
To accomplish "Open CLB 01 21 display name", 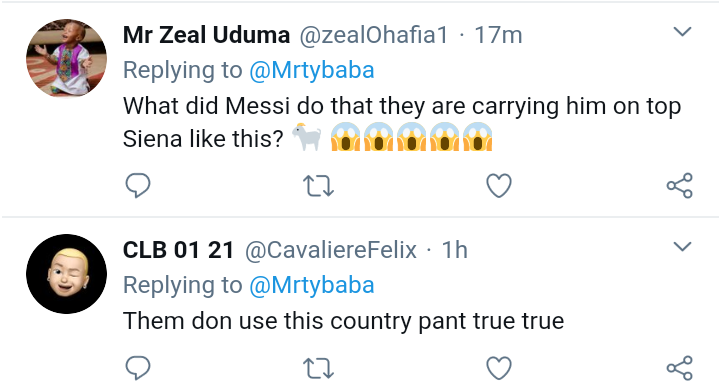I will pyautogui.click(x=178, y=250).
